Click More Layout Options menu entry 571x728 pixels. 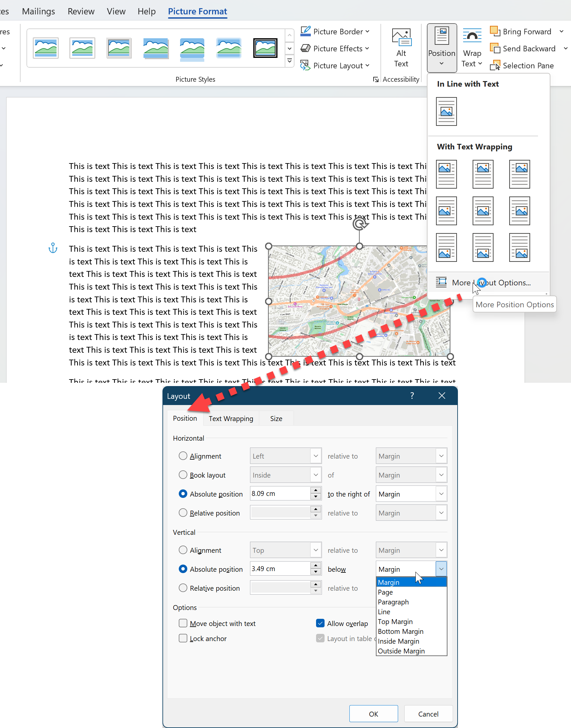(x=491, y=282)
